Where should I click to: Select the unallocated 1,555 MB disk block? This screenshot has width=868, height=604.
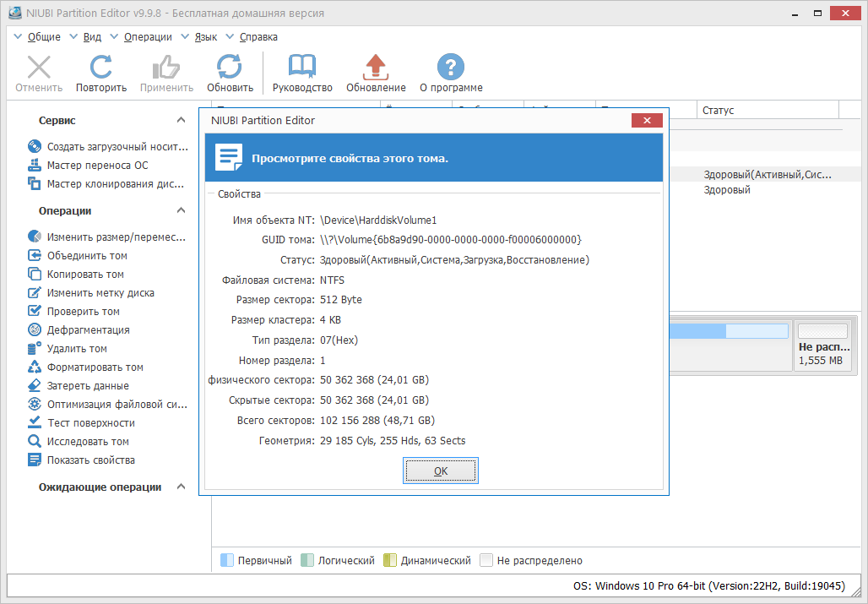822,346
